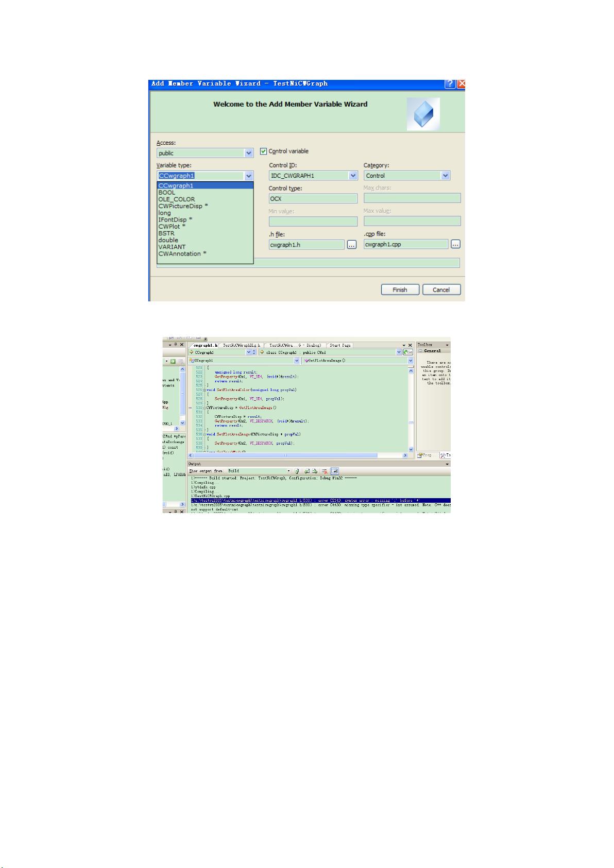The image size is (614, 868).
Task: Open wizard help question mark icon
Action: [450, 84]
